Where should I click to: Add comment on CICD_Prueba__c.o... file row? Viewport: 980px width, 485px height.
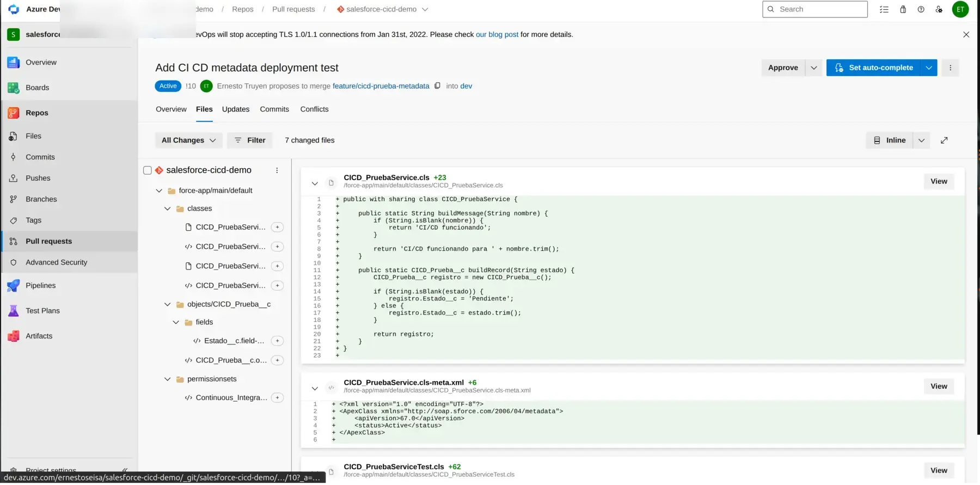tap(277, 360)
